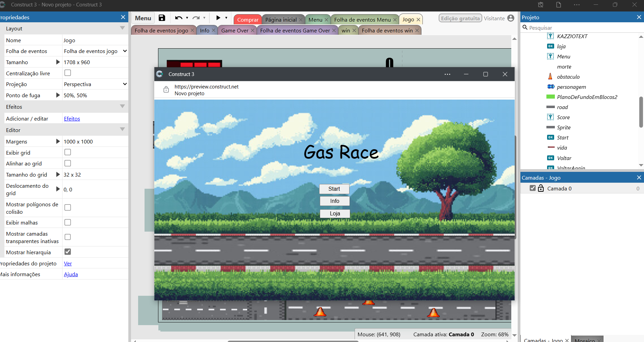
Task: Open the preview window three-dots menu
Action: [x=447, y=74]
